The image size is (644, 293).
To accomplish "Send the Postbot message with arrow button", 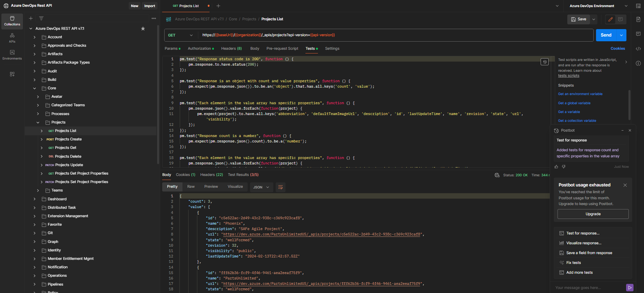I will pyautogui.click(x=630, y=288).
